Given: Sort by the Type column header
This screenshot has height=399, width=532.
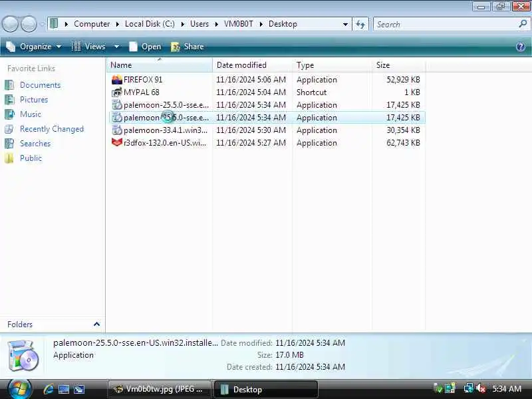Looking at the screenshot, I should 332,65.
